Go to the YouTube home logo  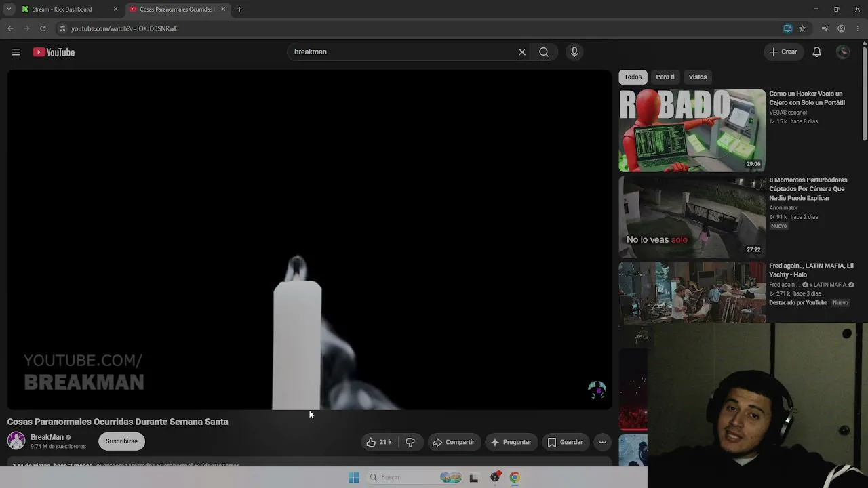[x=54, y=52]
